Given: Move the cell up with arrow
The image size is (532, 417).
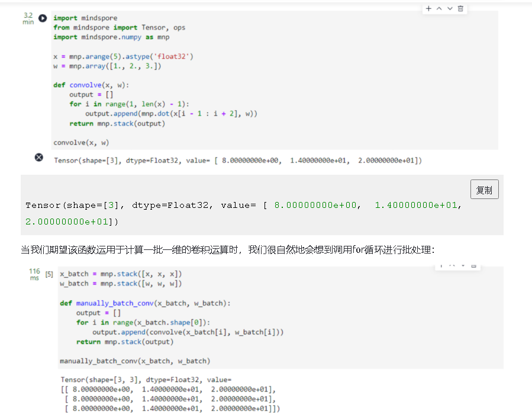Looking at the screenshot, I should [x=439, y=8].
